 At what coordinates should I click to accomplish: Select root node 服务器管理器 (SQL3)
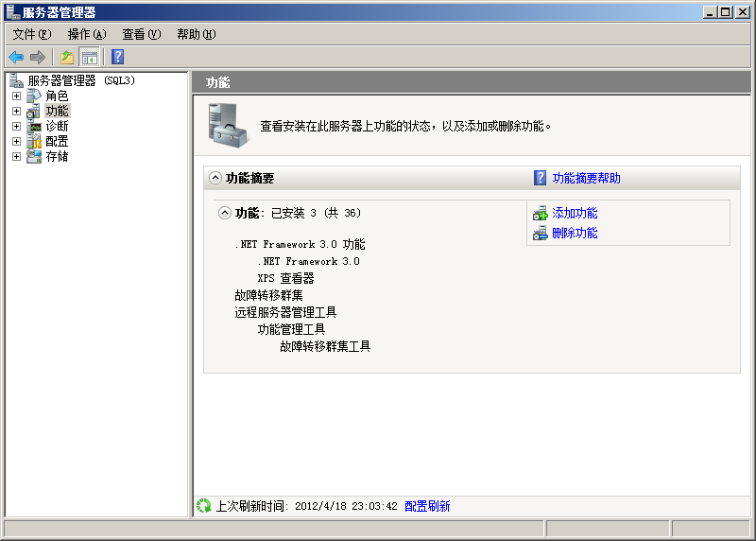[x=81, y=80]
